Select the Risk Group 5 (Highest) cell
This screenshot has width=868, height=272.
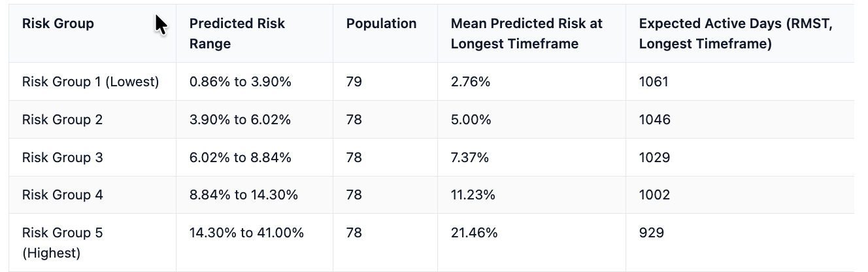63,243
